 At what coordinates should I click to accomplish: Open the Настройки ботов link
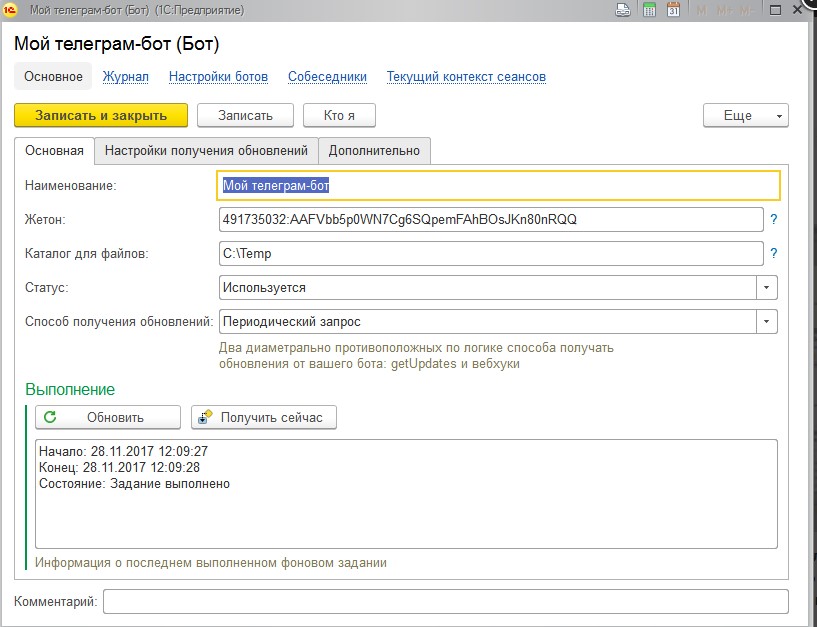click(x=218, y=77)
